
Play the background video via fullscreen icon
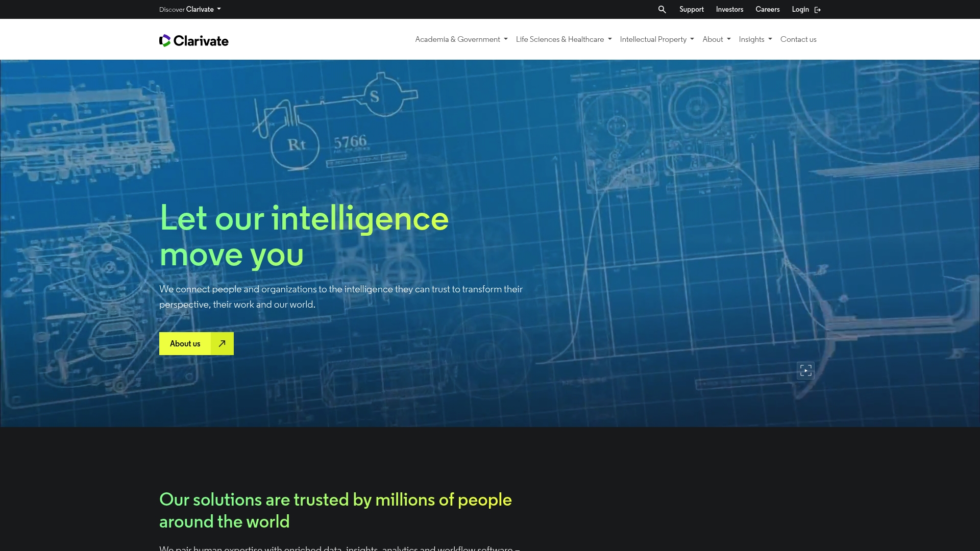tap(805, 370)
